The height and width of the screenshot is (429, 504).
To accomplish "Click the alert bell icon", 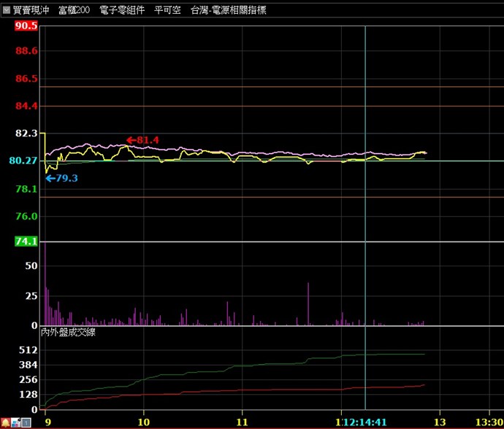I will [x=5, y=422].
